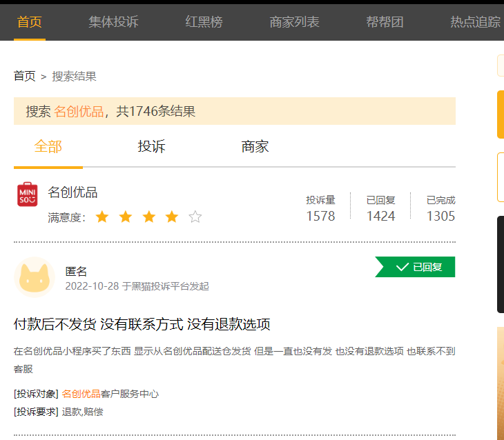Open the 名创优品 merchant name link
The width and height of the screenshot is (504, 440).
[x=72, y=192]
